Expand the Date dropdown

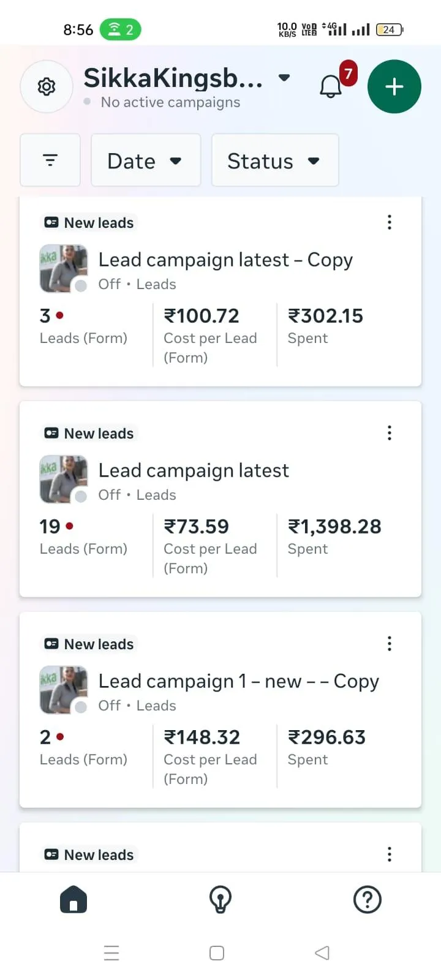click(x=146, y=160)
